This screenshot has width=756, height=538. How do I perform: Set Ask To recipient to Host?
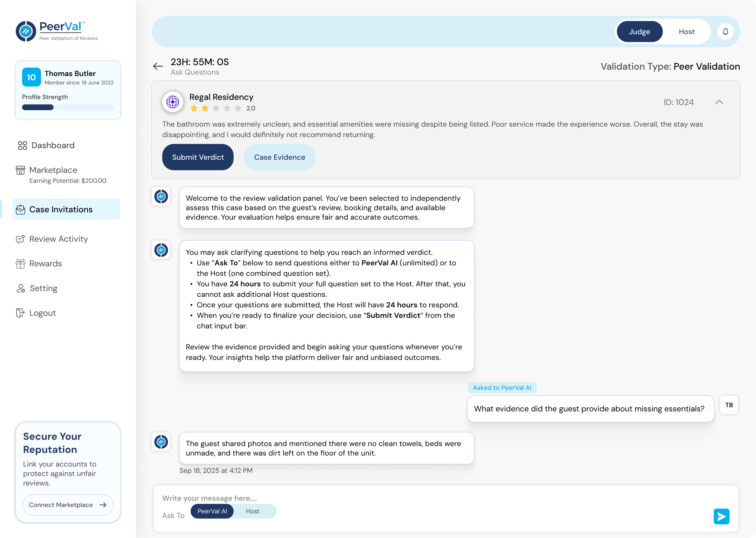click(253, 511)
